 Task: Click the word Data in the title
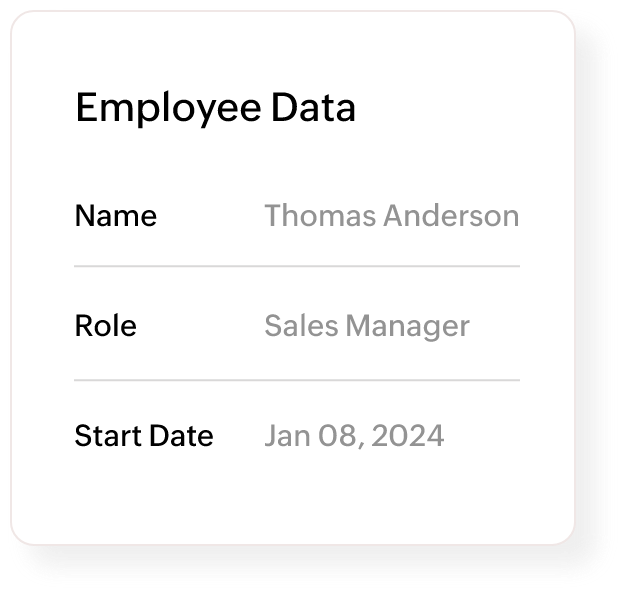313,108
